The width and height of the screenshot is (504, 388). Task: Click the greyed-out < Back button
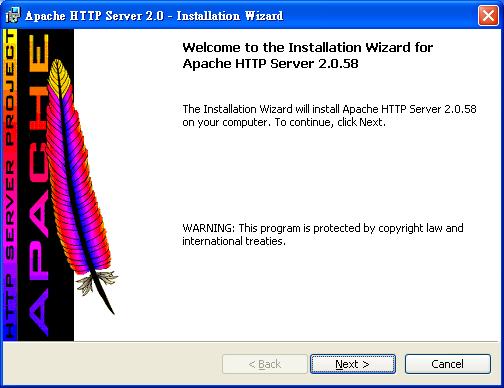(265, 364)
